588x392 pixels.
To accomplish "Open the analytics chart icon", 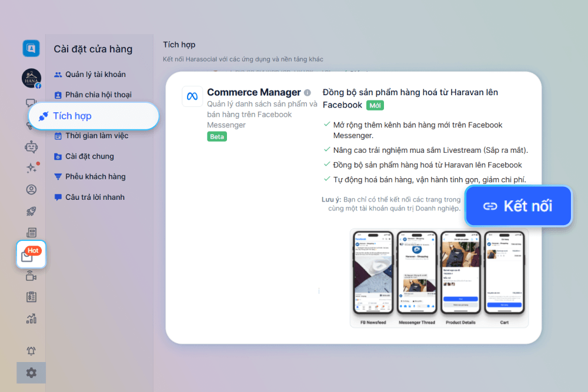I will [31, 319].
